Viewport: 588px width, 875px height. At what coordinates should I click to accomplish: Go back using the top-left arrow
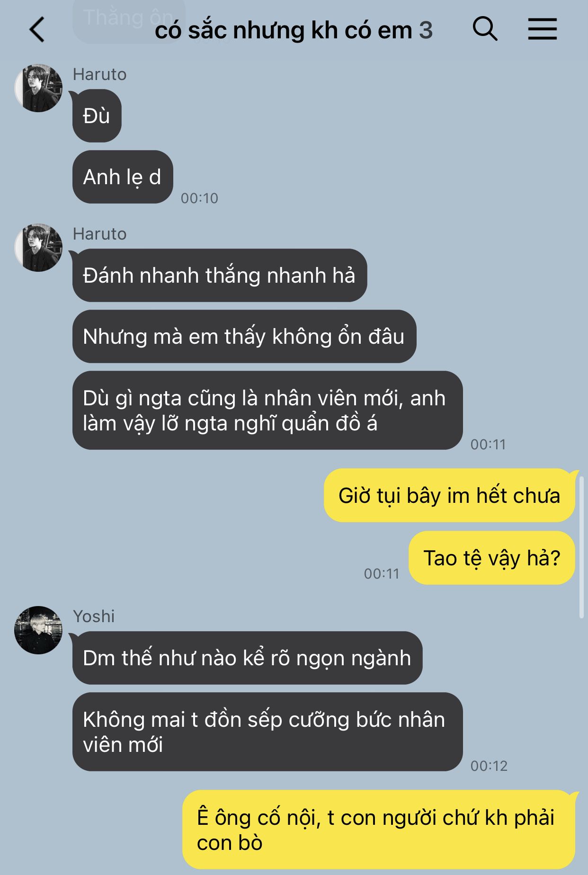click(x=37, y=29)
